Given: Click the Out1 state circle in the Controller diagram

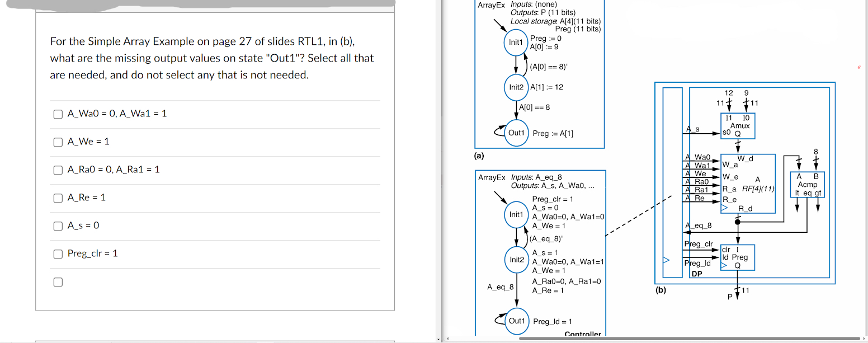Looking at the screenshot, I should 516,321.
